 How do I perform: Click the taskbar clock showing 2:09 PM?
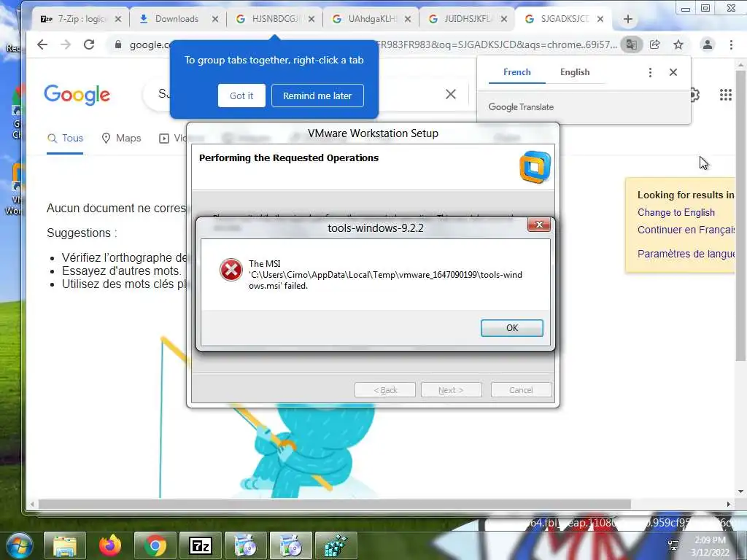[710, 546]
